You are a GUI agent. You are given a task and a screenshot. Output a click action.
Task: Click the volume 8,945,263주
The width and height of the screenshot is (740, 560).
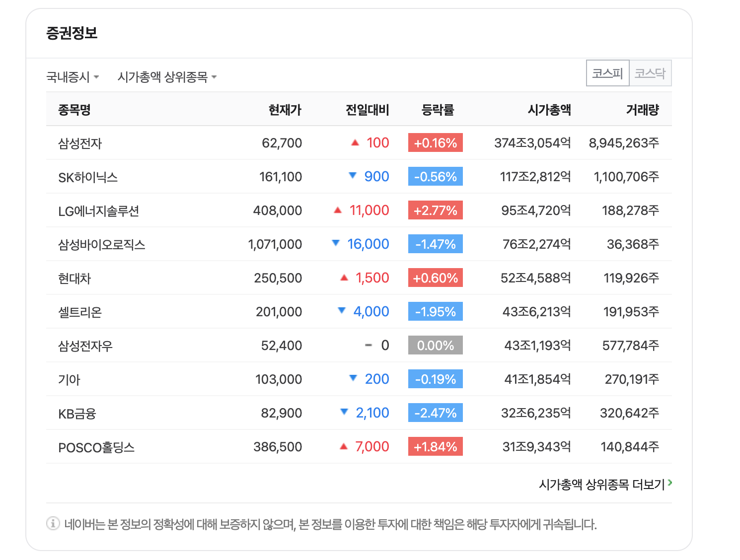[624, 143]
